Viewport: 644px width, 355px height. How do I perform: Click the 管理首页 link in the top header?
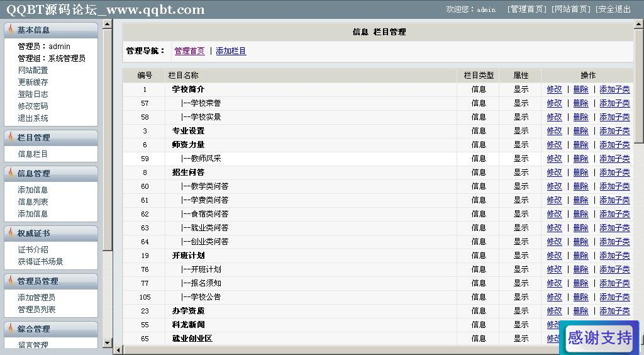pos(527,9)
